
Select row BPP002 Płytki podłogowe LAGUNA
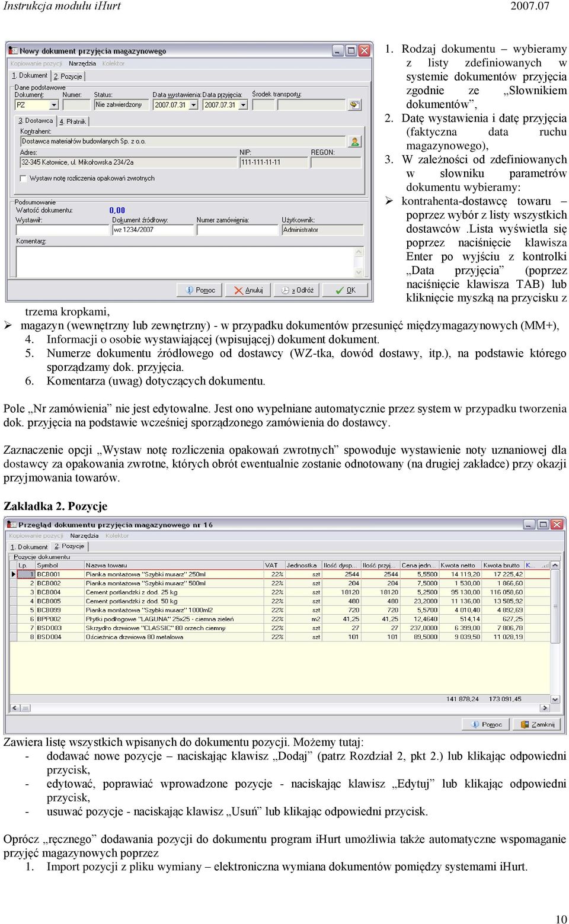pyautogui.click(x=280, y=619)
